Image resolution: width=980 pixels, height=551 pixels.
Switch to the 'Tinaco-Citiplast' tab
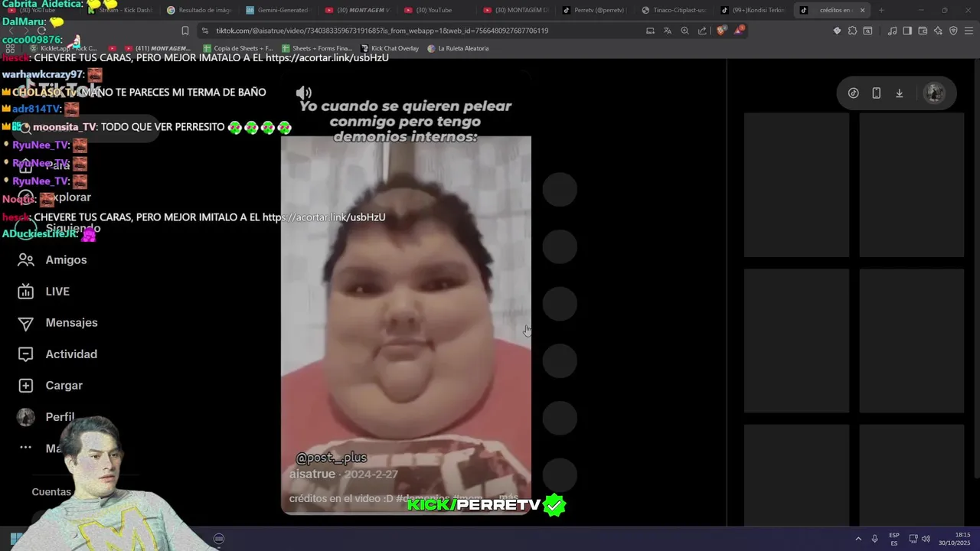pos(674,10)
